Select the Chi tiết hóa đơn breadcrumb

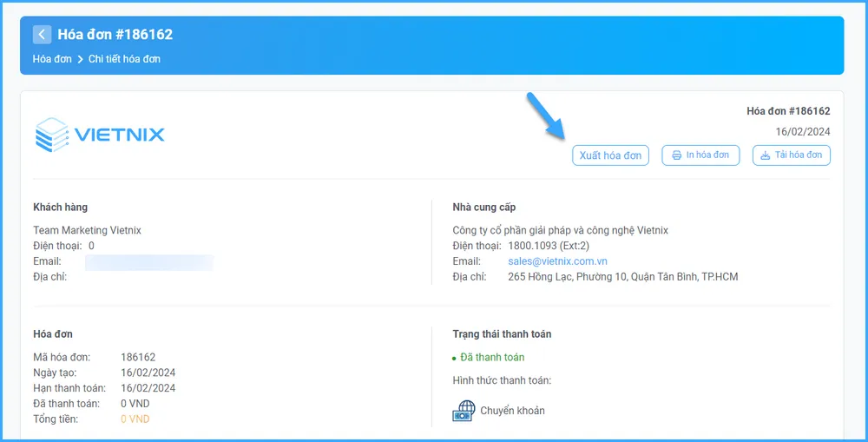pyautogui.click(x=124, y=59)
